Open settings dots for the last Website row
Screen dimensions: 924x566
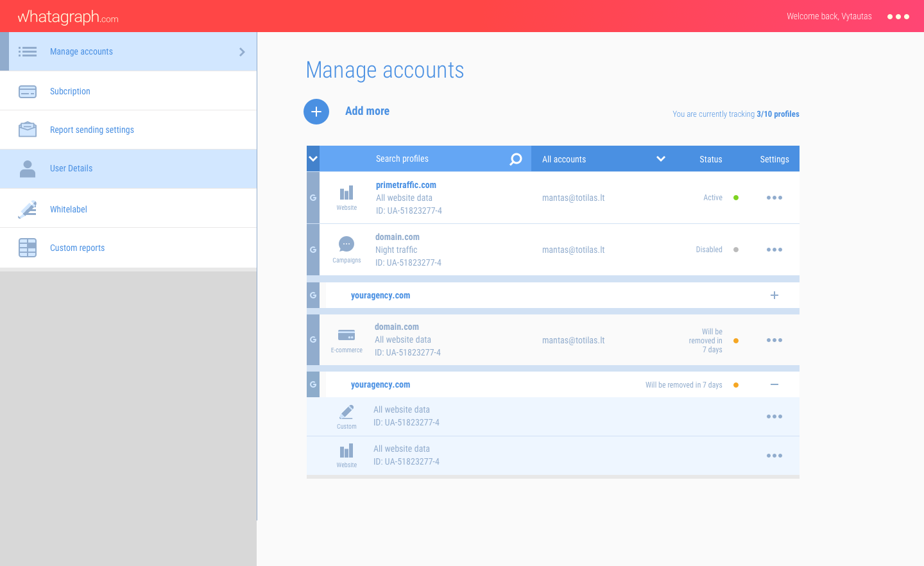click(x=774, y=456)
